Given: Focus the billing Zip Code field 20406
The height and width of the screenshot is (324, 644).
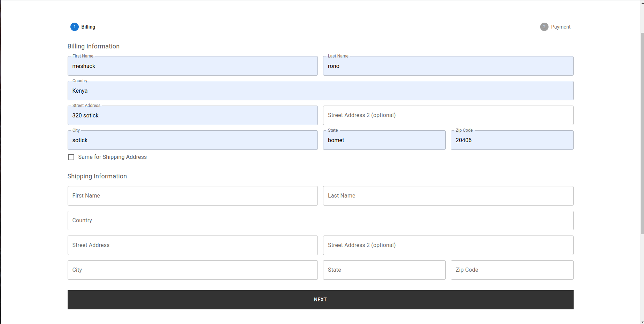Looking at the screenshot, I should pos(512,140).
